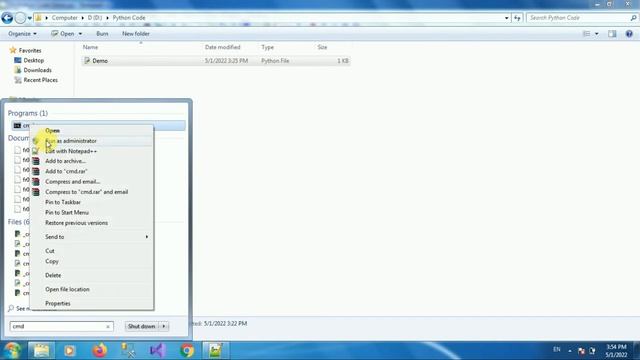The height and width of the screenshot is (360, 640).
Task: Open Visual Studio from the taskbar
Action: pyautogui.click(x=157, y=351)
